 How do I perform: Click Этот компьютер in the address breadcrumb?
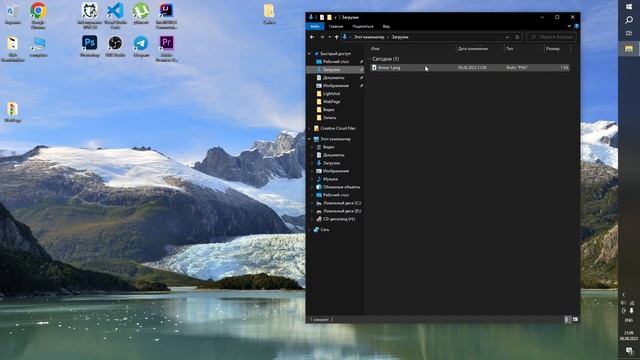[x=369, y=37]
